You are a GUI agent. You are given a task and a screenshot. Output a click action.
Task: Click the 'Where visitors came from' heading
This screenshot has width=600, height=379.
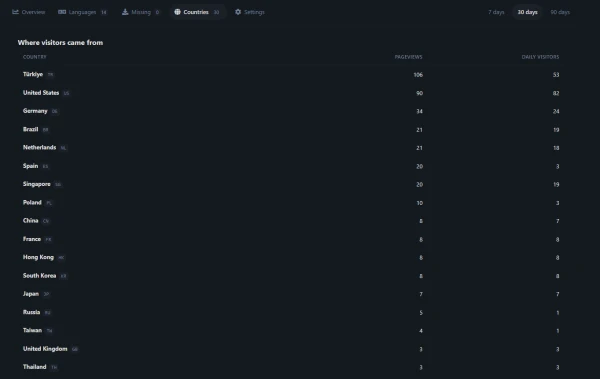(60, 42)
